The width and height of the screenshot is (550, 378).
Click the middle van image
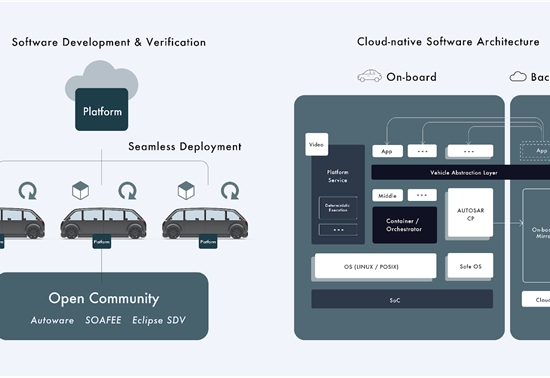pyautogui.click(x=103, y=223)
